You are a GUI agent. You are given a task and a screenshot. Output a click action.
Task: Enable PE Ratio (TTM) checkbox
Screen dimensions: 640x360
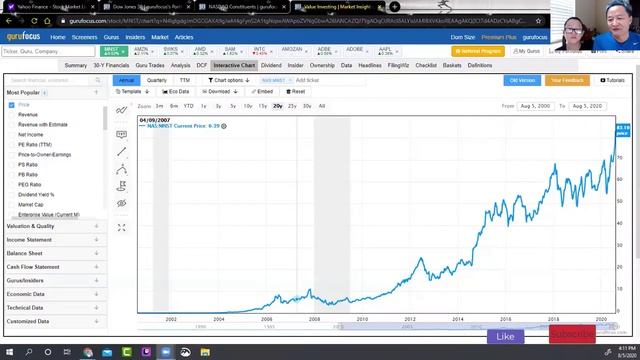tap(11, 144)
